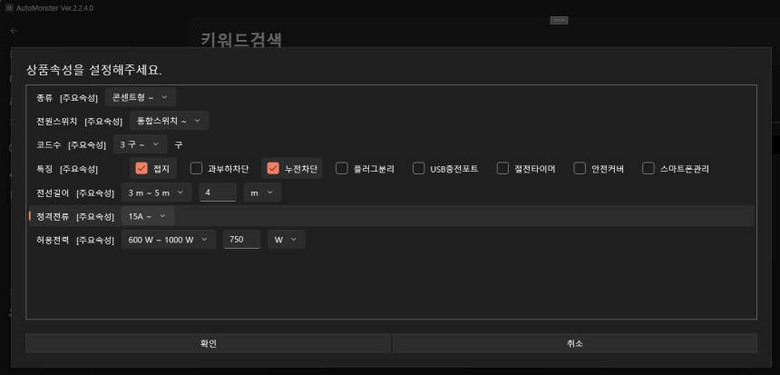Open the 종류 dropdown showing 콘센트형
This screenshot has height=375, width=780.
[x=140, y=97]
